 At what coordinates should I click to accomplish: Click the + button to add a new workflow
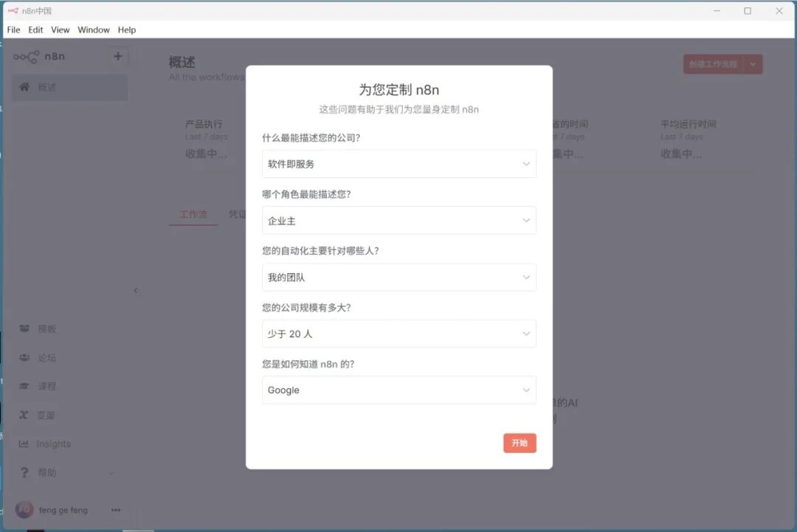pos(118,55)
